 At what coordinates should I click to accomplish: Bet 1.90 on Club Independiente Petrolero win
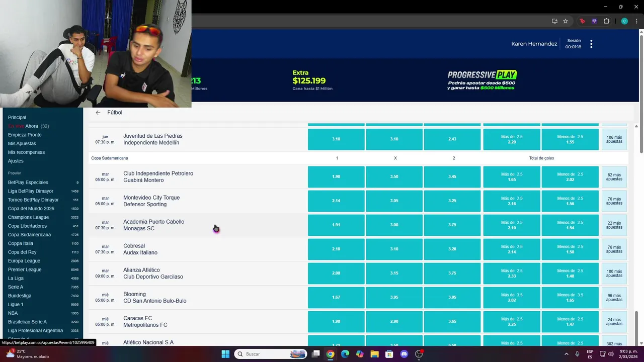tap(336, 177)
